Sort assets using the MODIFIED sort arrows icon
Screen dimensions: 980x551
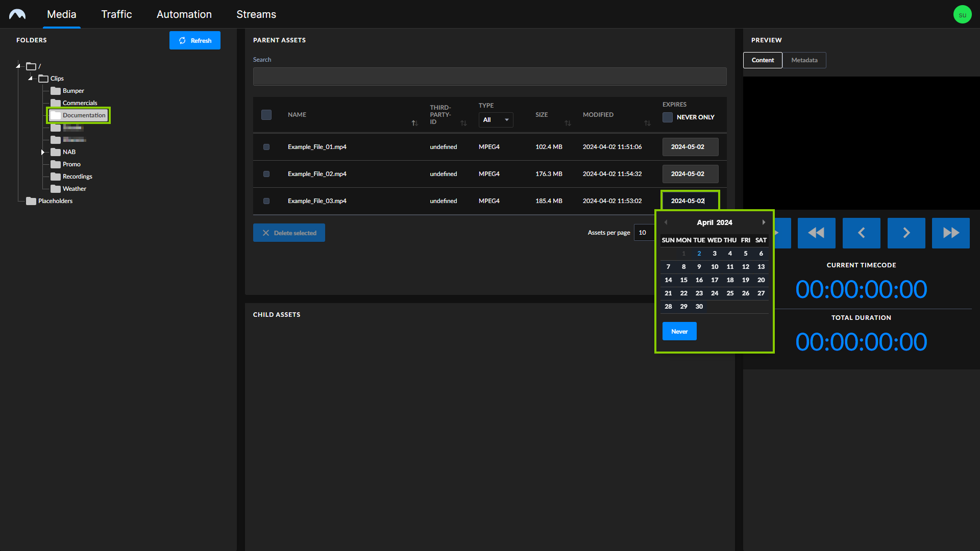647,123
